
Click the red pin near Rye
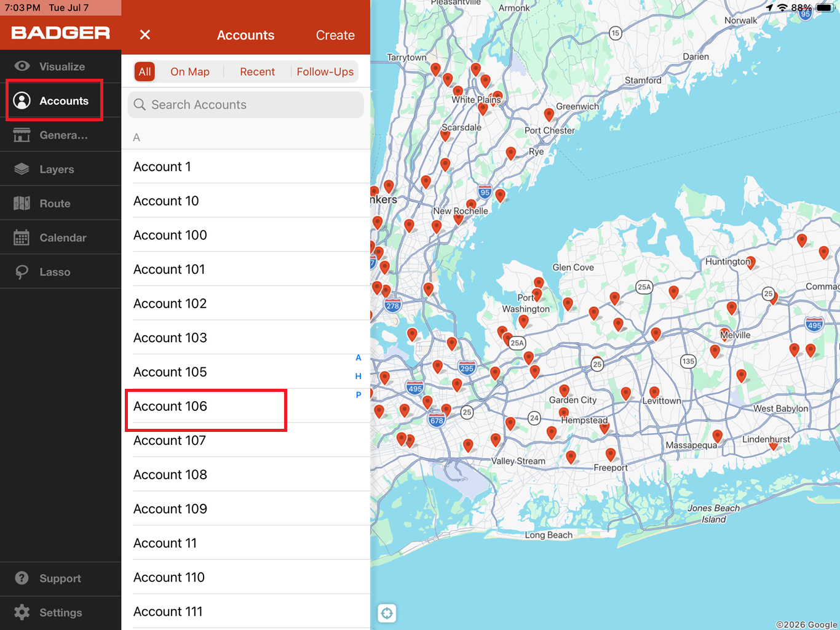point(510,153)
